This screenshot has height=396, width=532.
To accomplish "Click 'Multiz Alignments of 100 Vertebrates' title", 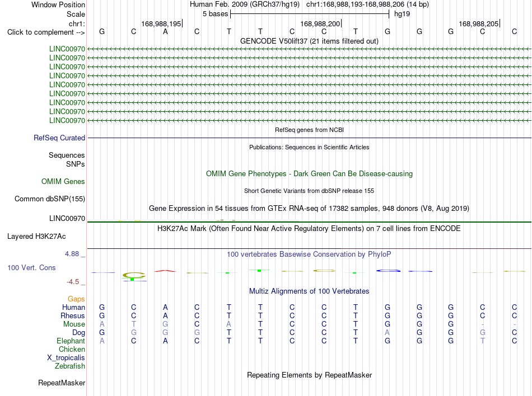I will 309,291.
